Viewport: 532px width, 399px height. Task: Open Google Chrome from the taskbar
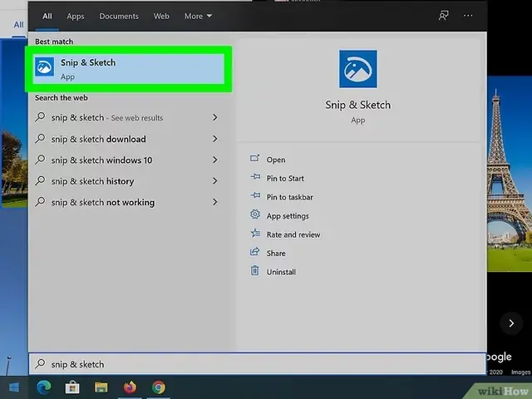[x=159, y=387]
